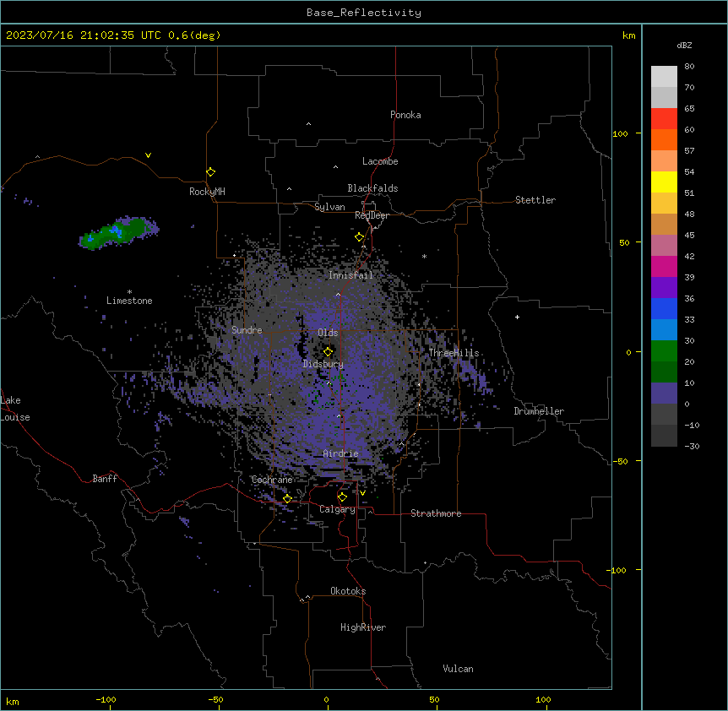This screenshot has width=728, height=711.
Task: Click the yellow marker below Cochrane
Action: (287, 498)
